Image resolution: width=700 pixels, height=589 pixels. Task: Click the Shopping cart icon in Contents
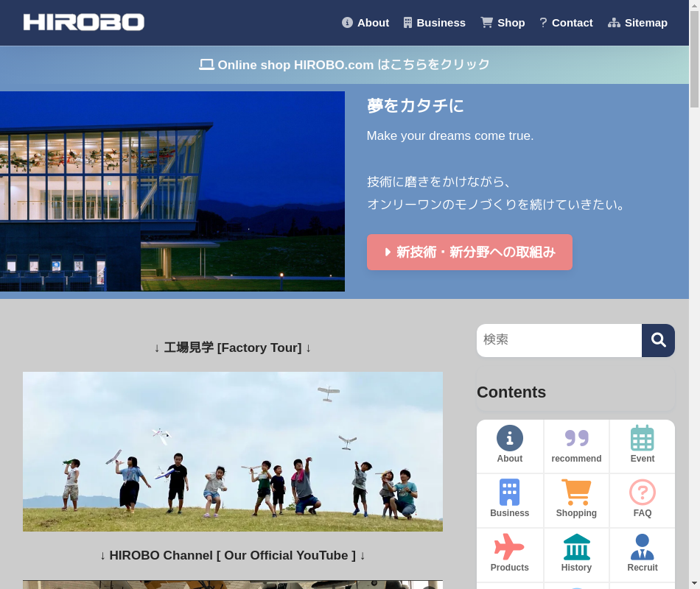click(576, 493)
